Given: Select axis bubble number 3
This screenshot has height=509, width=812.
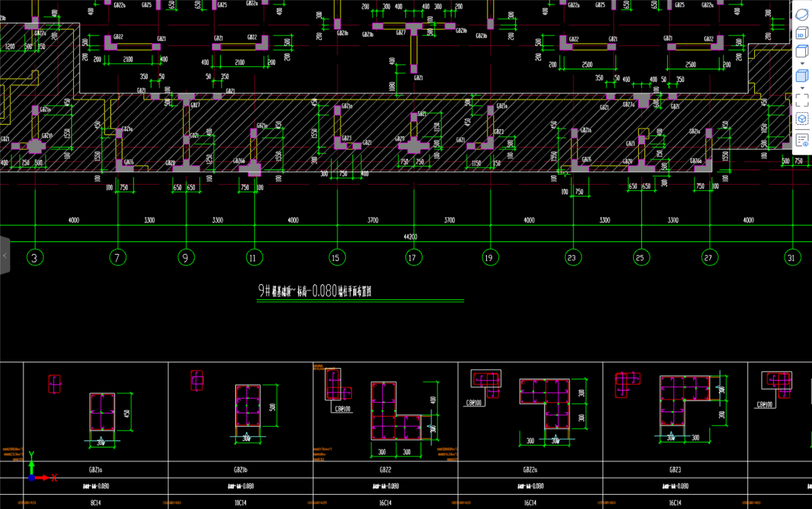Looking at the screenshot, I should 35,257.
